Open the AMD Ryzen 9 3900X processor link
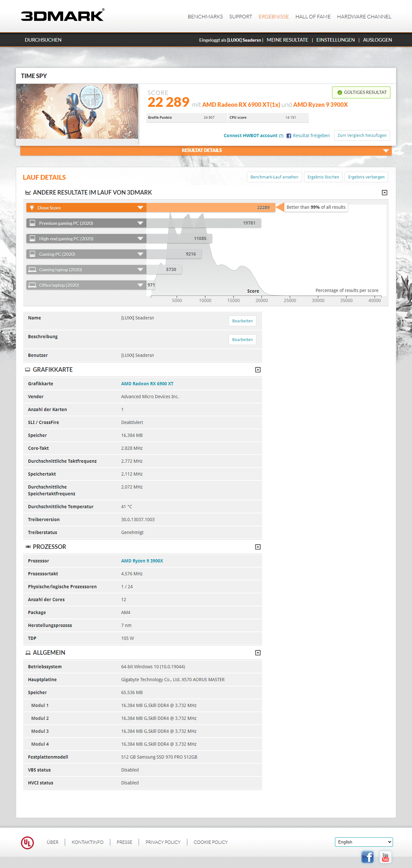Screen dimensions: 412x868 point(142,561)
